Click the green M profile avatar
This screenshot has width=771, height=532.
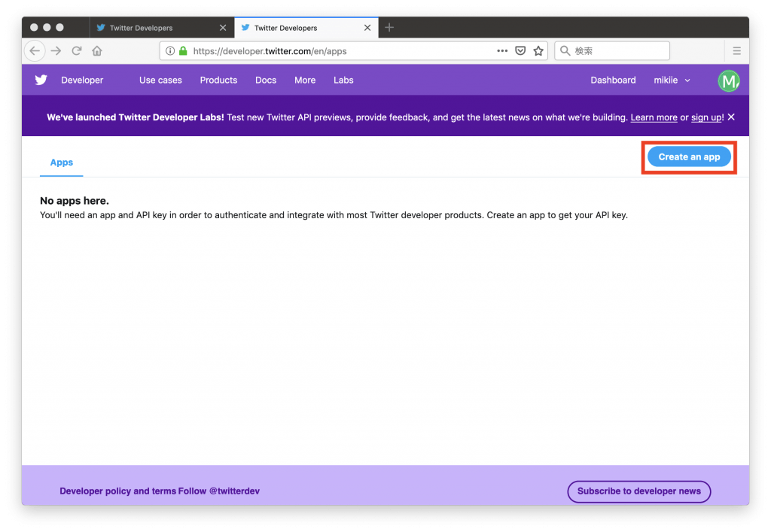coord(728,81)
